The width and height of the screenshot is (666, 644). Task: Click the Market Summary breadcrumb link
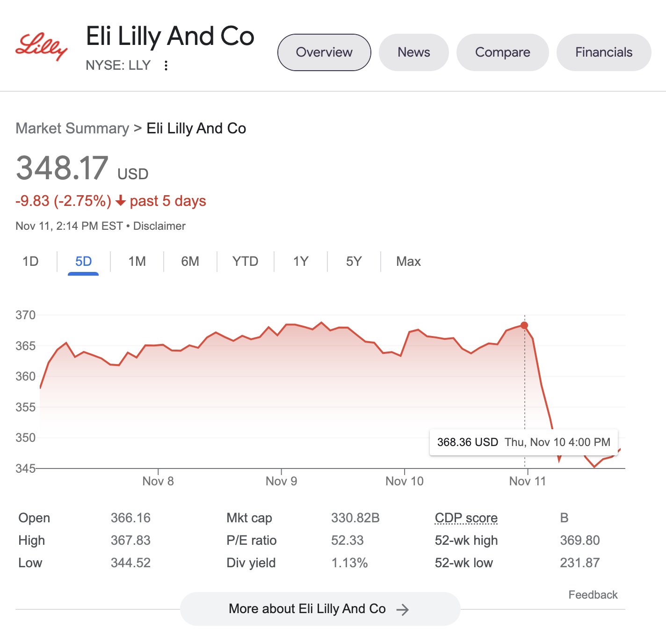coord(72,128)
